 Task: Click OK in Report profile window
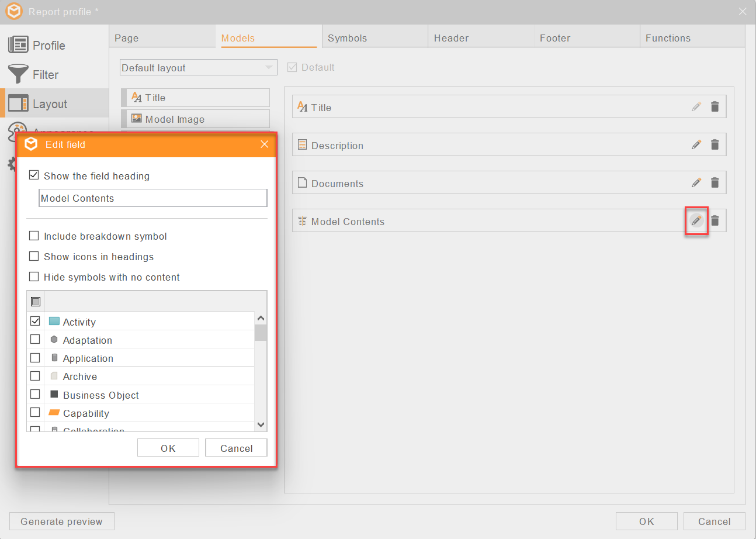[x=647, y=521]
